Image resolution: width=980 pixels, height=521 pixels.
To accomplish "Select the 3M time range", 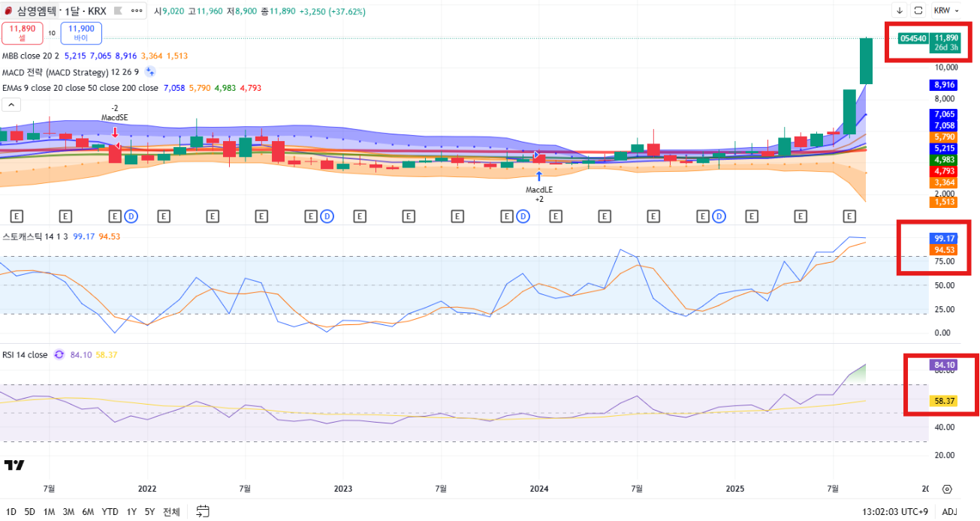I will point(68,512).
